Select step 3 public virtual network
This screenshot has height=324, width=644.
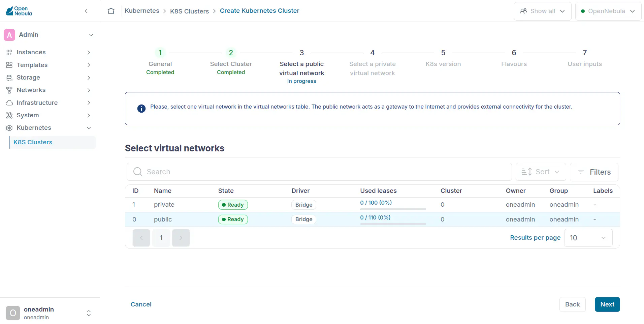click(x=302, y=66)
